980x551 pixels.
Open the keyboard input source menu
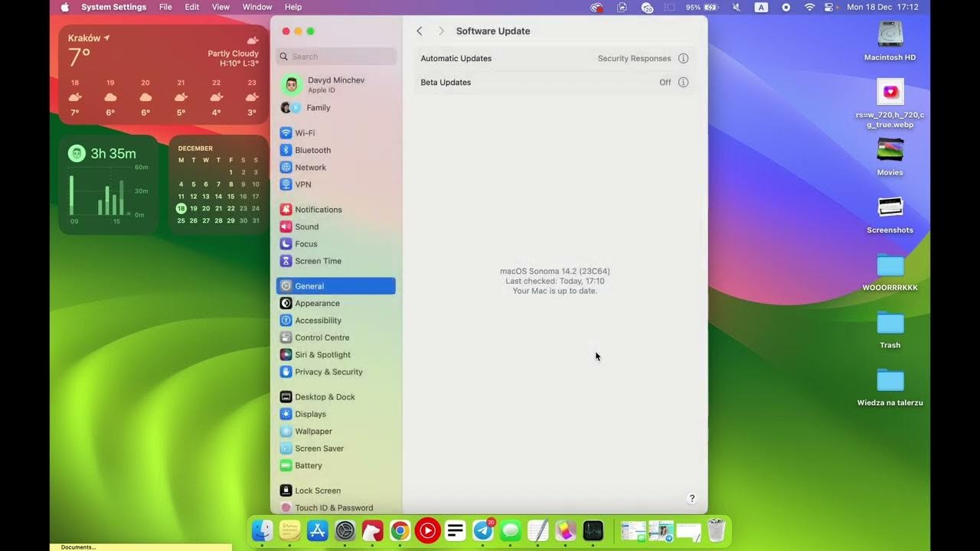[760, 7]
